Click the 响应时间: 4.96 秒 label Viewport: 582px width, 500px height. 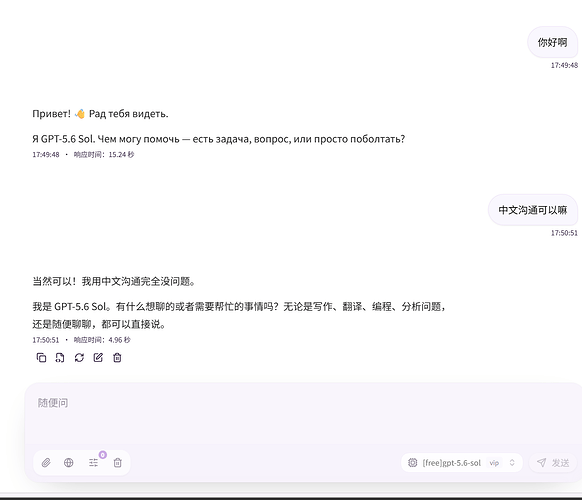[102, 340]
